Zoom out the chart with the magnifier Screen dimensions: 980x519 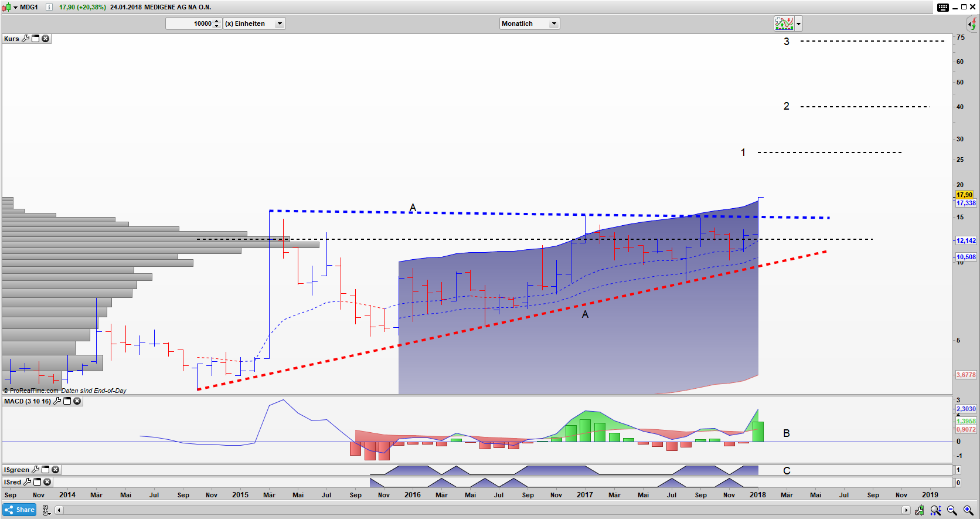952,511
